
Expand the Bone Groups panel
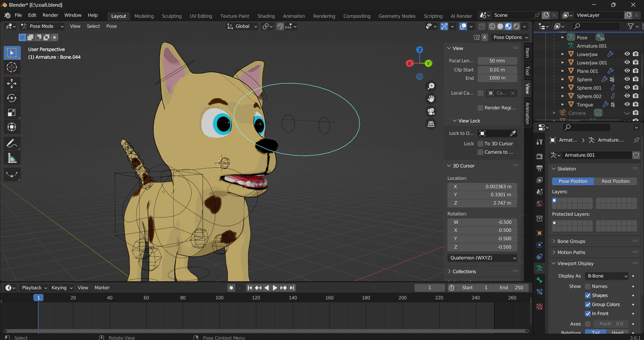[x=571, y=241]
